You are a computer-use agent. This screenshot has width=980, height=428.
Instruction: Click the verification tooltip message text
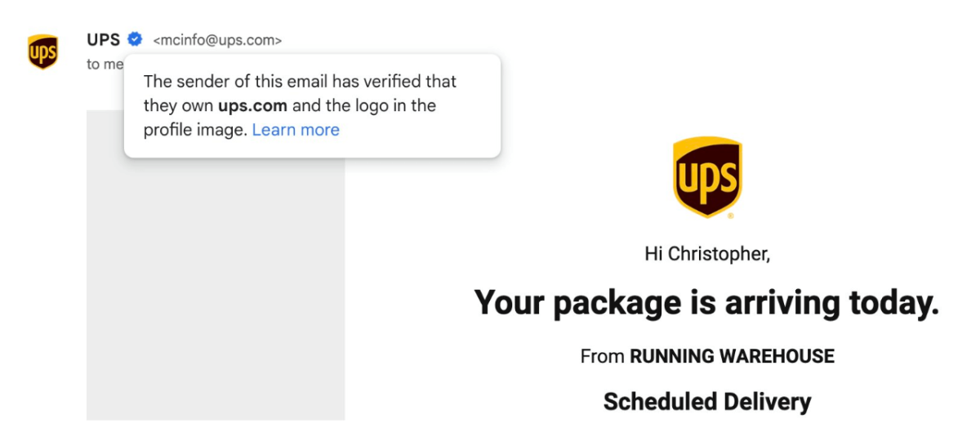(300, 105)
